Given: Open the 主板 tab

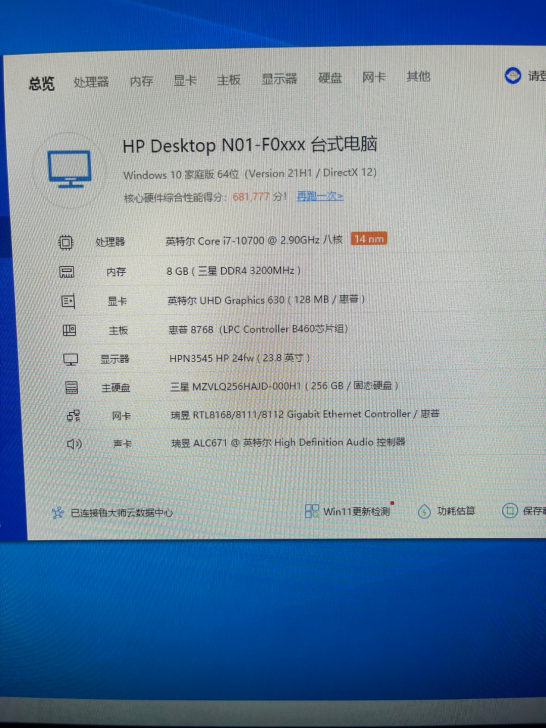Looking at the screenshot, I should [229, 80].
